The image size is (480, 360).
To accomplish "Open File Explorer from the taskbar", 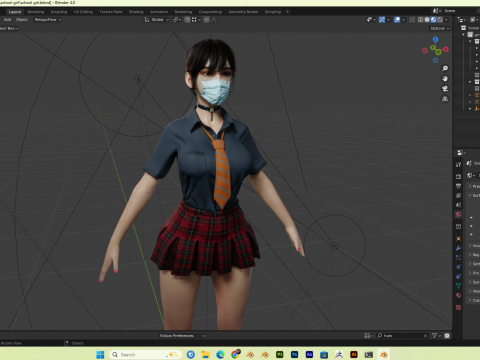I will point(205,355).
